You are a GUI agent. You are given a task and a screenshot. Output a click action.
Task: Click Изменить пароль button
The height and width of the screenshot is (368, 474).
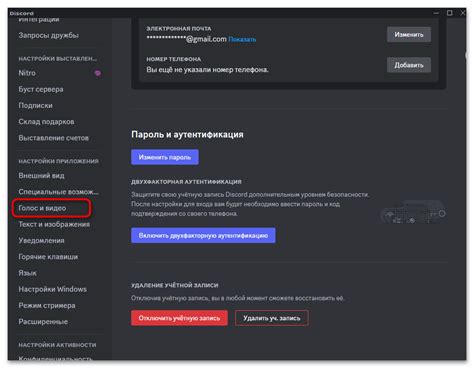[165, 157]
